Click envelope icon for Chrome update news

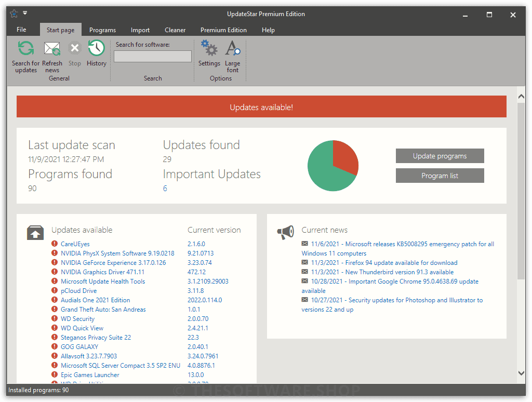pyautogui.click(x=304, y=281)
